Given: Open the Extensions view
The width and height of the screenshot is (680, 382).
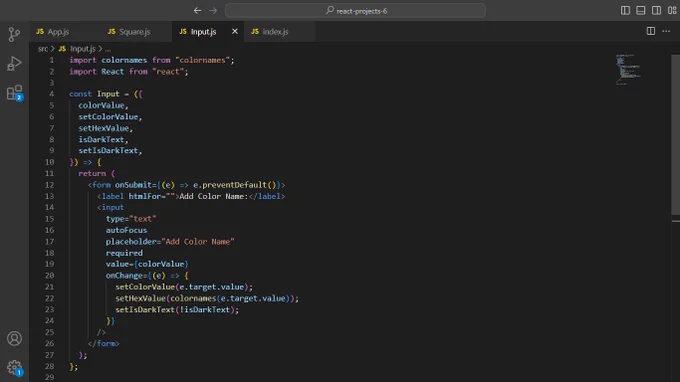Looking at the screenshot, I should click(x=14, y=93).
